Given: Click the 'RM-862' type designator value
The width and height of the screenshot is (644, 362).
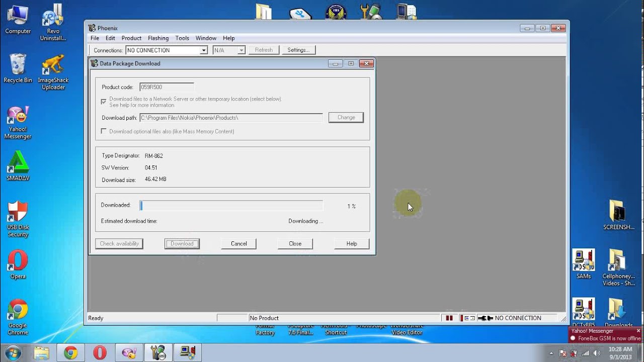Looking at the screenshot, I should (x=154, y=156).
